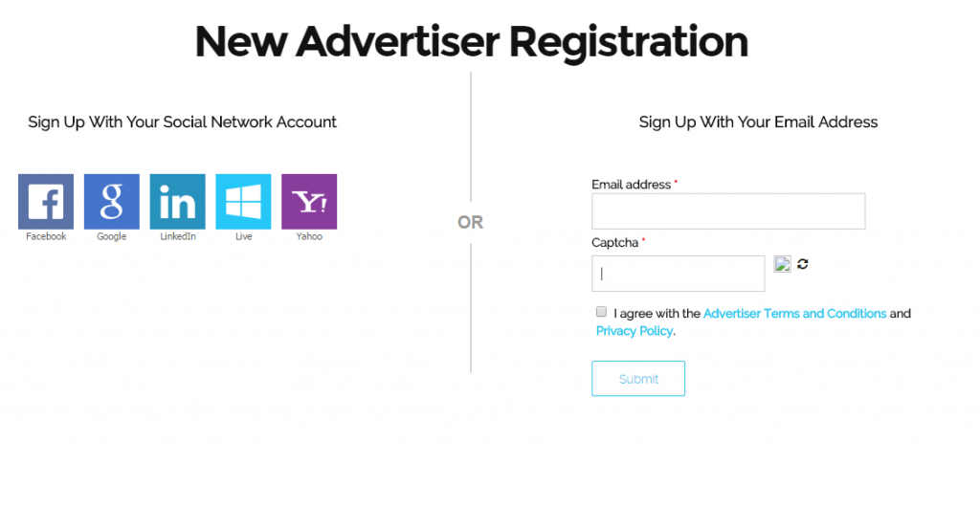Click the Facebook text label

point(46,236)
